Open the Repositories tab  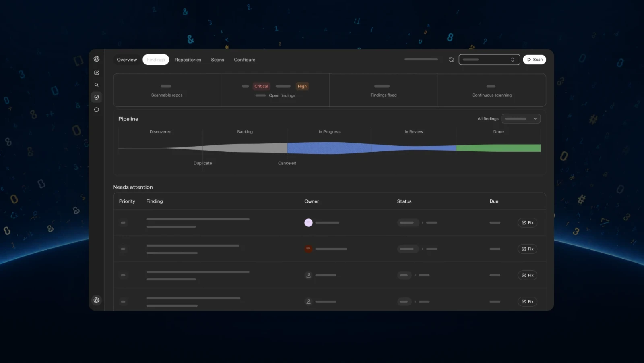[x=188, y=60]
